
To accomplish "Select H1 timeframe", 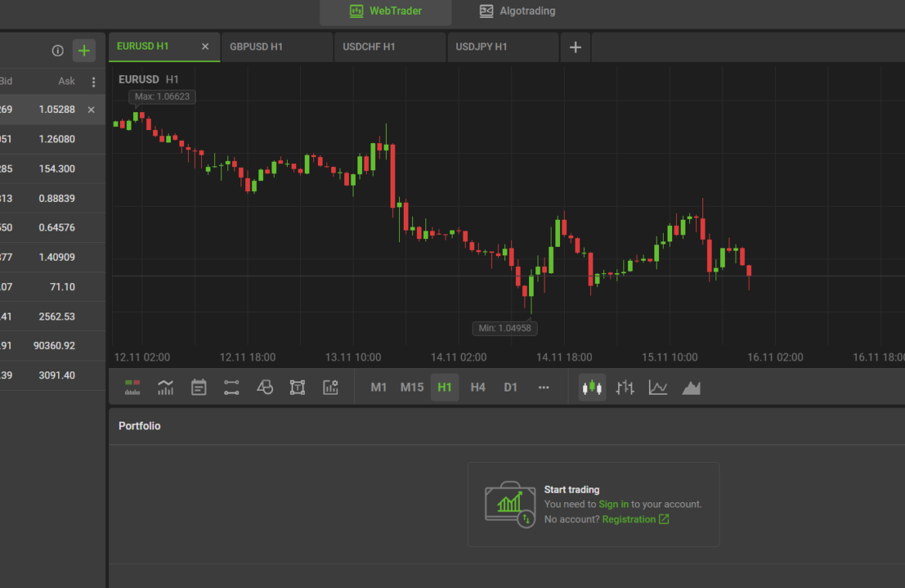I will 445,387.
